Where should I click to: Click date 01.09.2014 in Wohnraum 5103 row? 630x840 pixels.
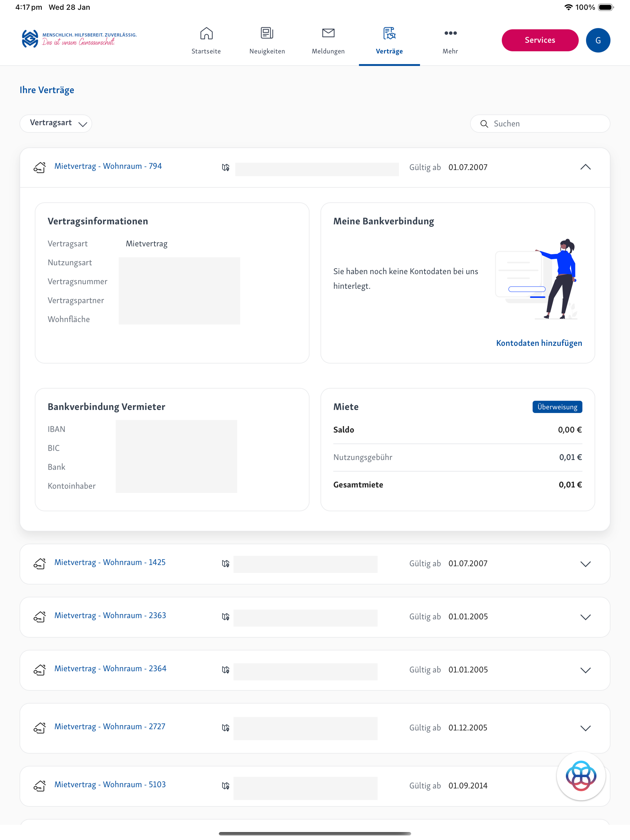click(x=468, y=786)
